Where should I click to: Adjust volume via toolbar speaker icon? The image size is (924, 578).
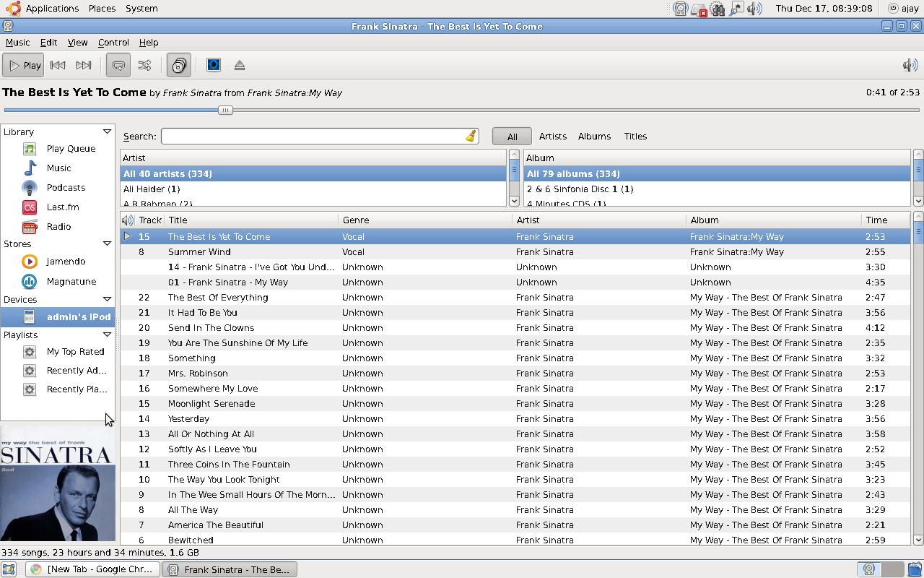click(910, 65)
